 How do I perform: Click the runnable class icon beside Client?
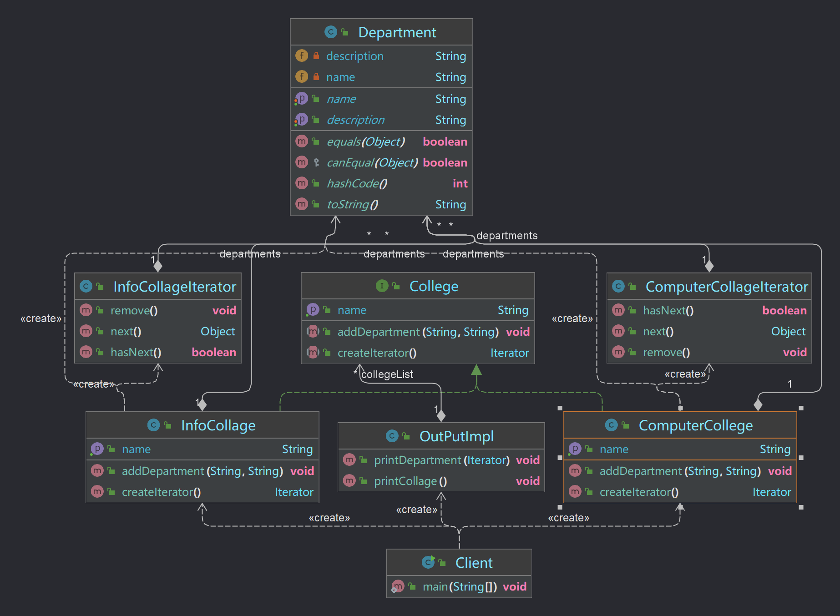428,562
